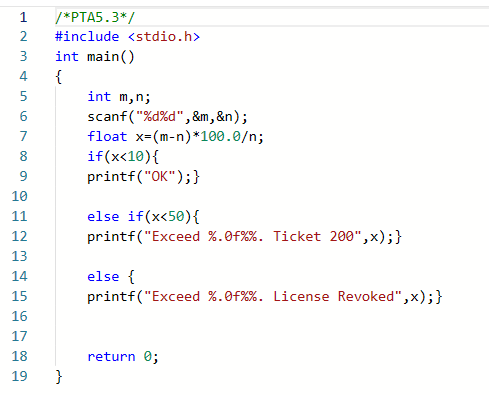489x395 pixels.
Task: Click the scanf("%d%d",&m,&n); statement
Action: (x=167, y=117)
